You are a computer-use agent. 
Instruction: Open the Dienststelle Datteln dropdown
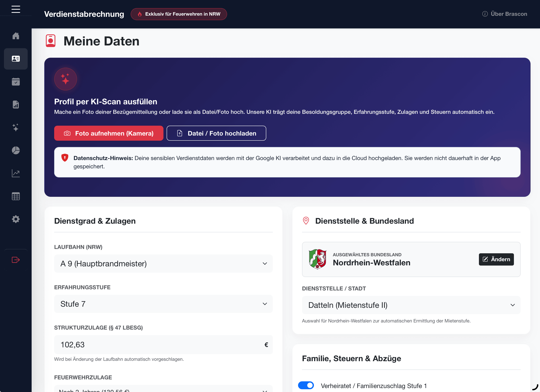(411, 305)
